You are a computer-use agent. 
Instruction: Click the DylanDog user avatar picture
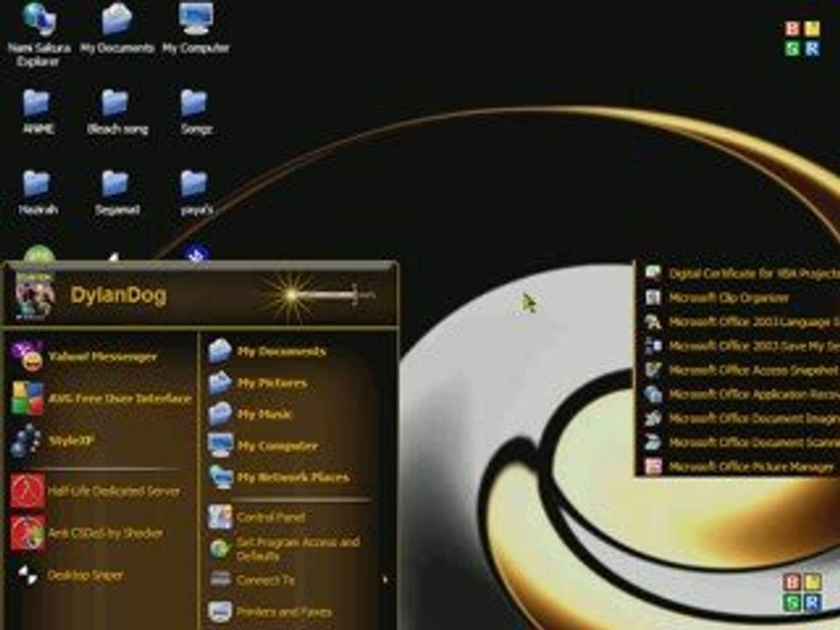pos(35,296)
